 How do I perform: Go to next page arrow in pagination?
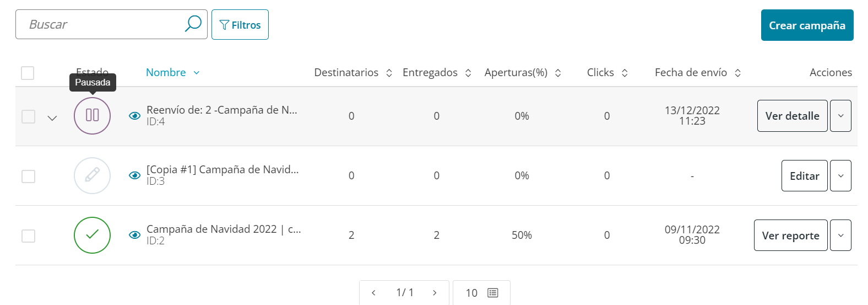pos(435,293)
